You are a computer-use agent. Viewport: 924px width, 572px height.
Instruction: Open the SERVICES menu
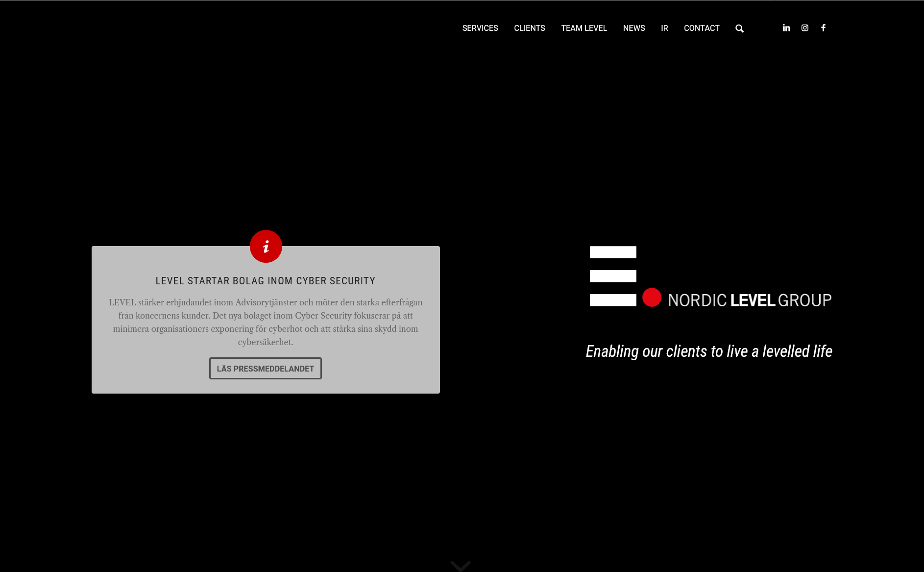[480, 28]
